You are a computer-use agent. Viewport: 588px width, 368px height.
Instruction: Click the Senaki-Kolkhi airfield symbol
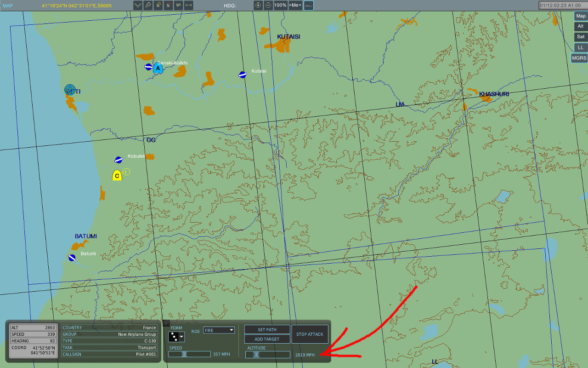[148, 67]
